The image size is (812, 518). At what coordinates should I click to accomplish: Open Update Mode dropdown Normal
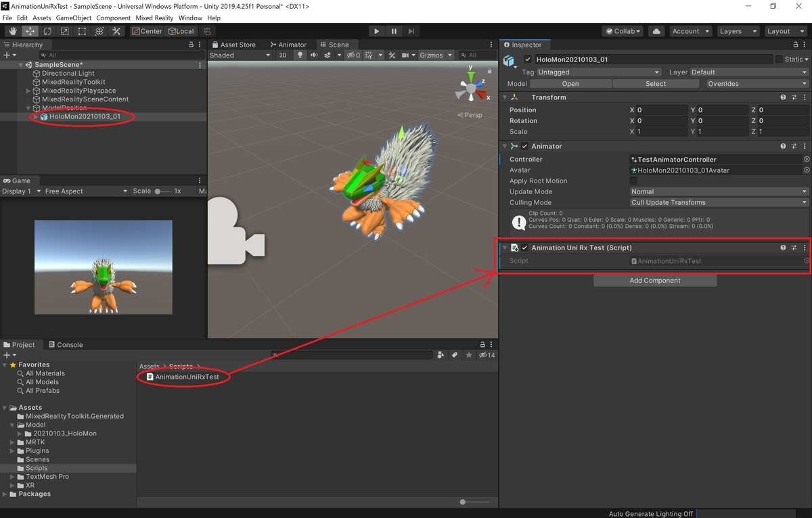click(x=719, y=192)
